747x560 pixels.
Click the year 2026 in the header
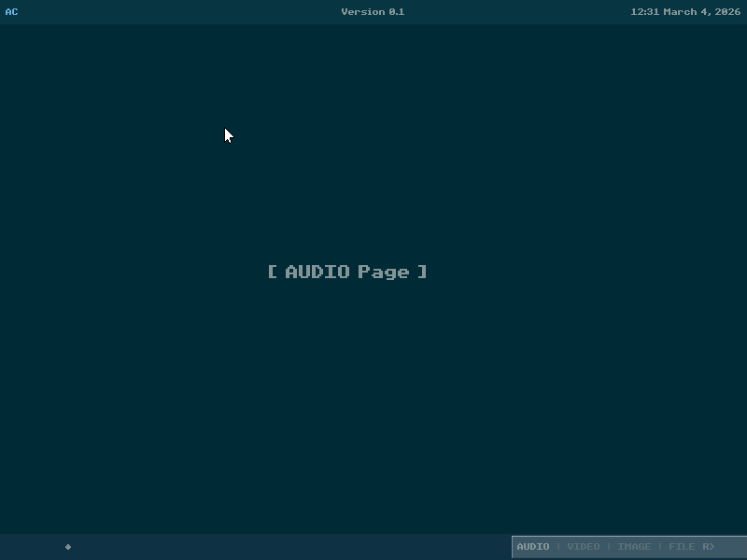coord(728,12)
